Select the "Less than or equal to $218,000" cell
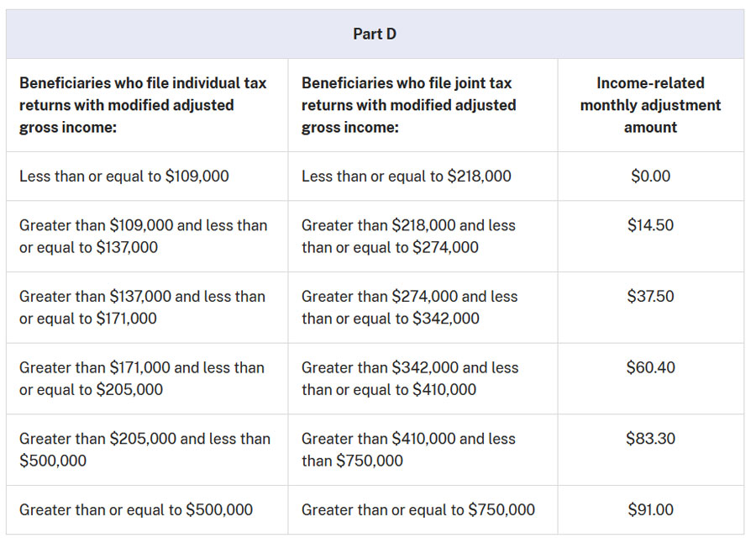This screenshot has width=756, height=543. (x=407, y=177)
